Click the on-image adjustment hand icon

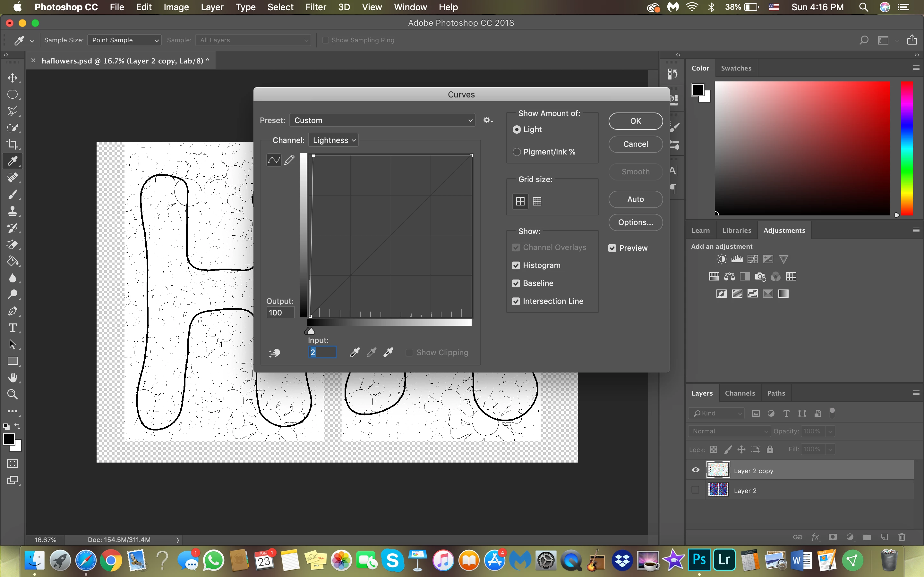pyautogui.click(x=274, y=353)
